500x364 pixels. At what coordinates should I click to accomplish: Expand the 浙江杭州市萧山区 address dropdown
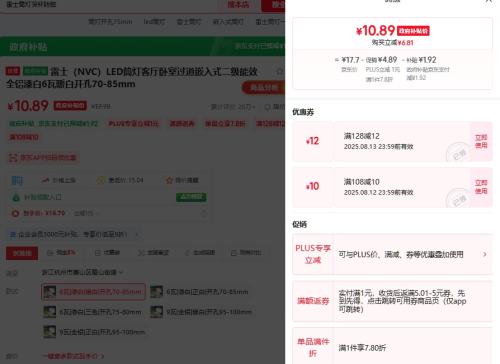(82, 272)
